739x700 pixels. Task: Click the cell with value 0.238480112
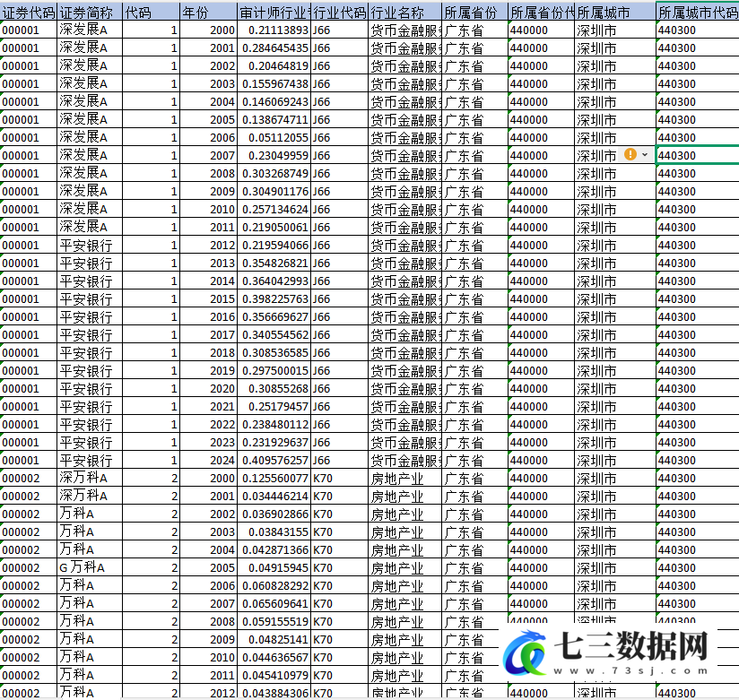click(274, 424)
